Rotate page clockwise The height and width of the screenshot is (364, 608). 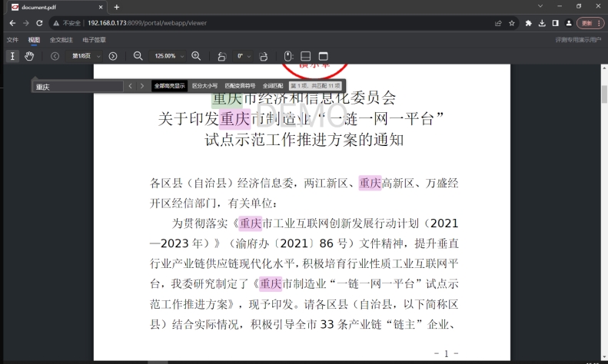[264, 56]
